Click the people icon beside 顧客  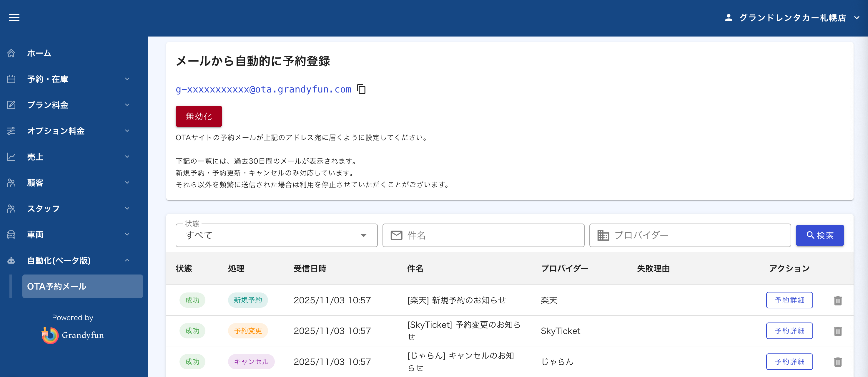[x=11, y=182]
